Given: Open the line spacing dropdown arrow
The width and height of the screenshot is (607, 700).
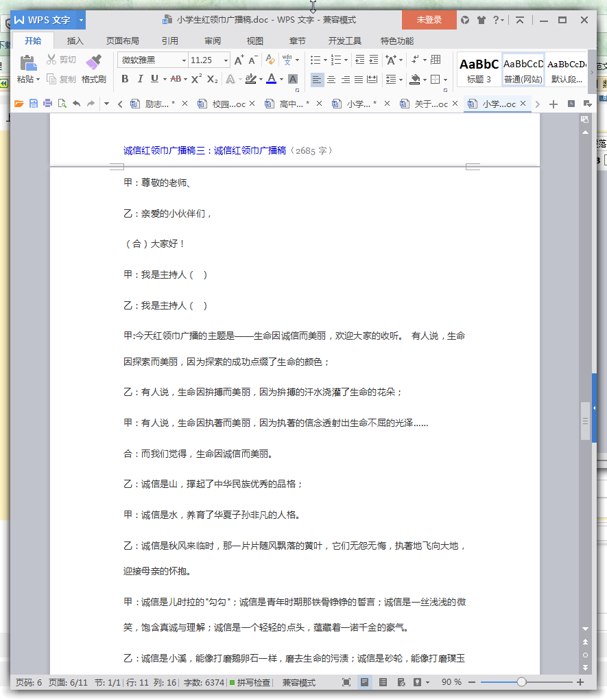Looking at the screenshot, I should tap(401, 80).
